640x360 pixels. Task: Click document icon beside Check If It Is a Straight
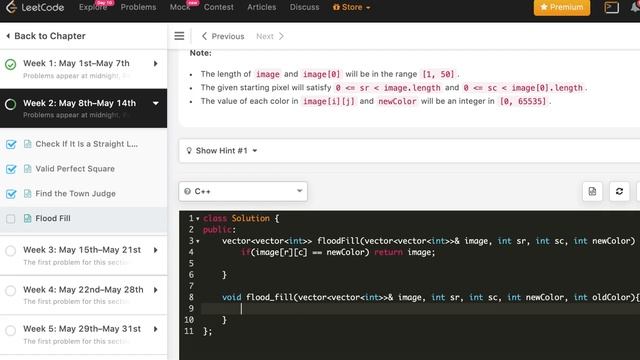(27, 144)
